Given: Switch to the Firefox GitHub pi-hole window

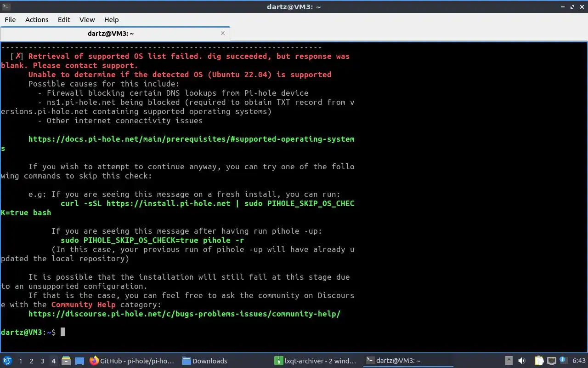Looking at the screenshot, I should [x=132, y=361].
